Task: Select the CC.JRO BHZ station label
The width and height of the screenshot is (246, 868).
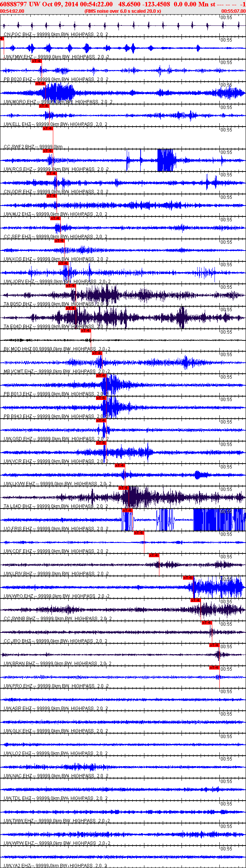Action: tap(55, 641)
